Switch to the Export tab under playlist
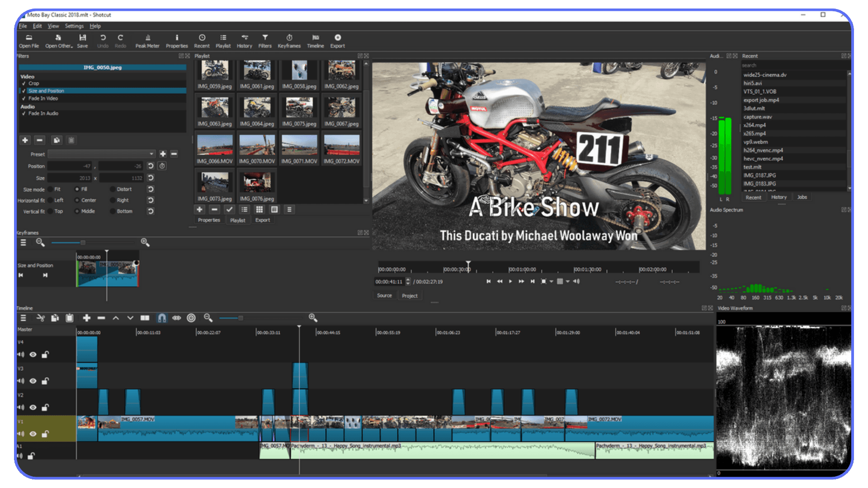The height and width of the screenshot is (488, 868). (x=262, y=220)
